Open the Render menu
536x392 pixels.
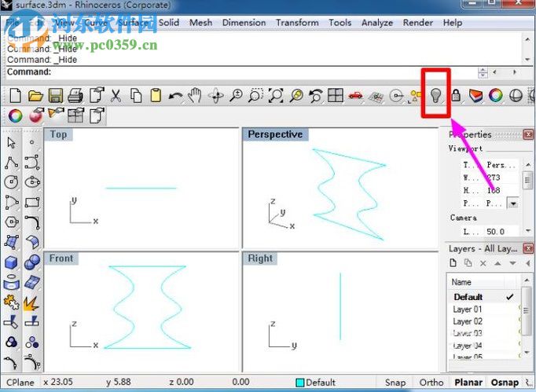[418, 23]
